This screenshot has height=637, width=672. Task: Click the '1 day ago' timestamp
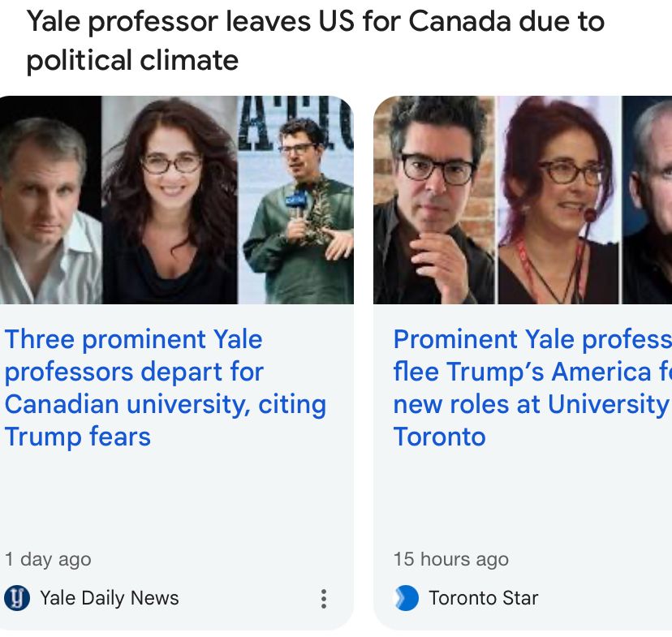click(x=48, y=559)
